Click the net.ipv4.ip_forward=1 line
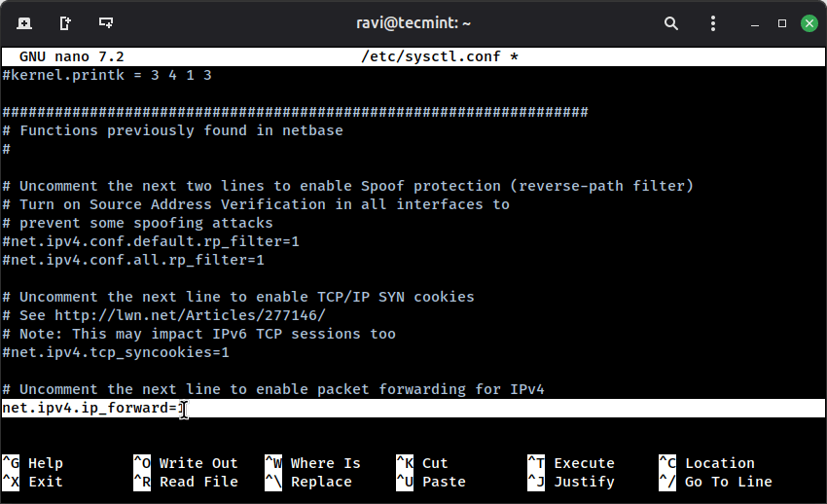This screenshot has width=827, height=504. [x=91, y=409]
